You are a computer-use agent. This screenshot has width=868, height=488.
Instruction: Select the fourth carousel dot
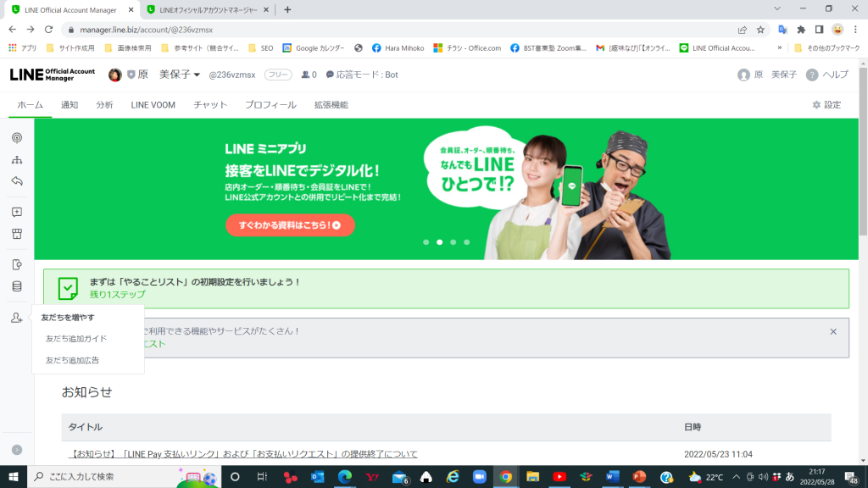[x=467, y=242]
